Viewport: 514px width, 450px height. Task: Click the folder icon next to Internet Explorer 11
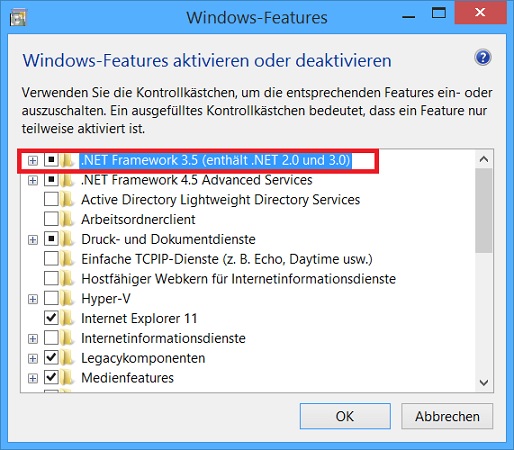(x=68, y=318)
